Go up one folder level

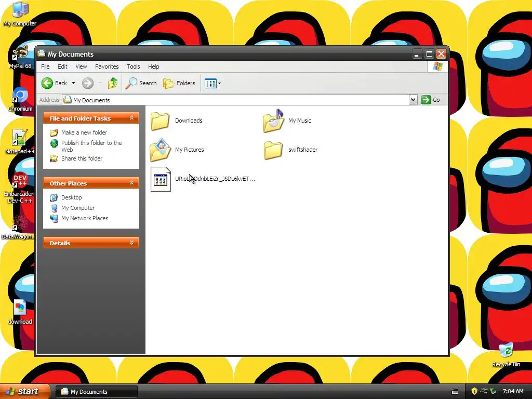coord(113,83)
